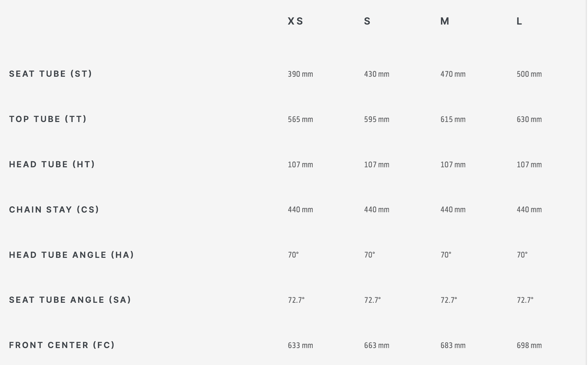The width and height of the screenshot is (588, 365).
Task: Select the Seat Tube Angle (SA) label
Action: pyautogui.click(x=70, y=300)
